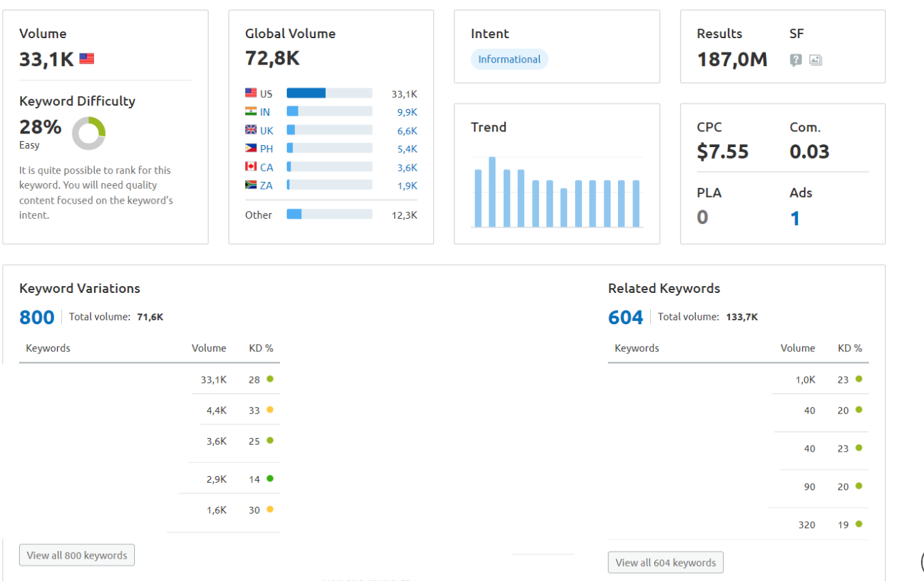Click Total volume 71,6K in Keyword Variations

pyautogui.click(x=116, y=317)
